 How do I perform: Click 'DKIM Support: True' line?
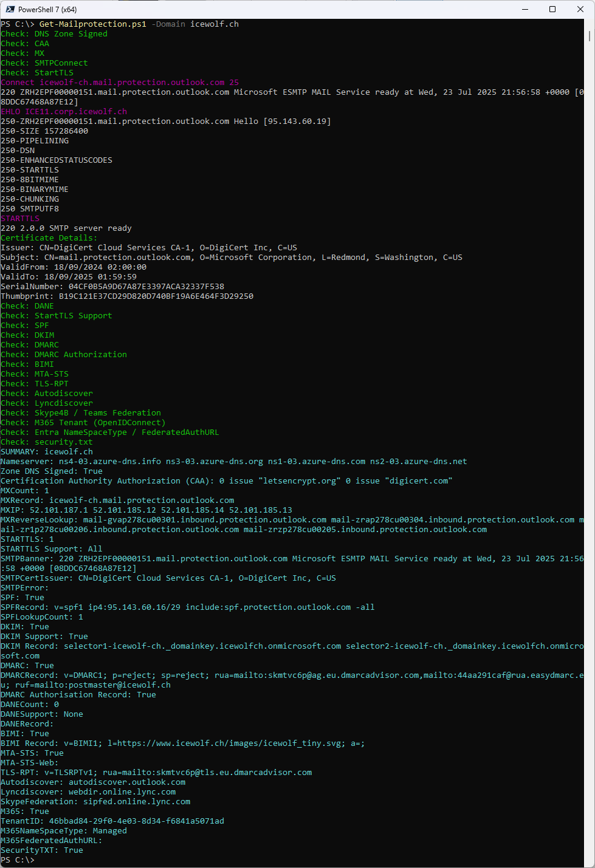pyautogui.click(x=44, y=637)
